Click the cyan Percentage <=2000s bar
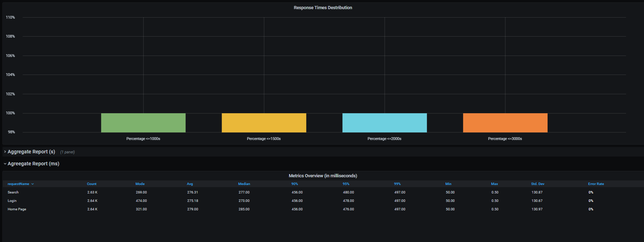 coord(384,123)
